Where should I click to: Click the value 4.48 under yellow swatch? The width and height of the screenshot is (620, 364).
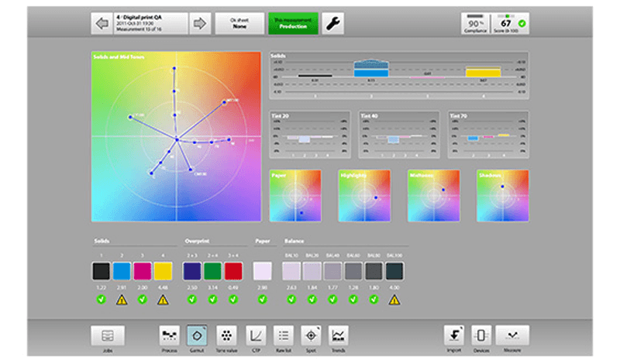[163, 287]
